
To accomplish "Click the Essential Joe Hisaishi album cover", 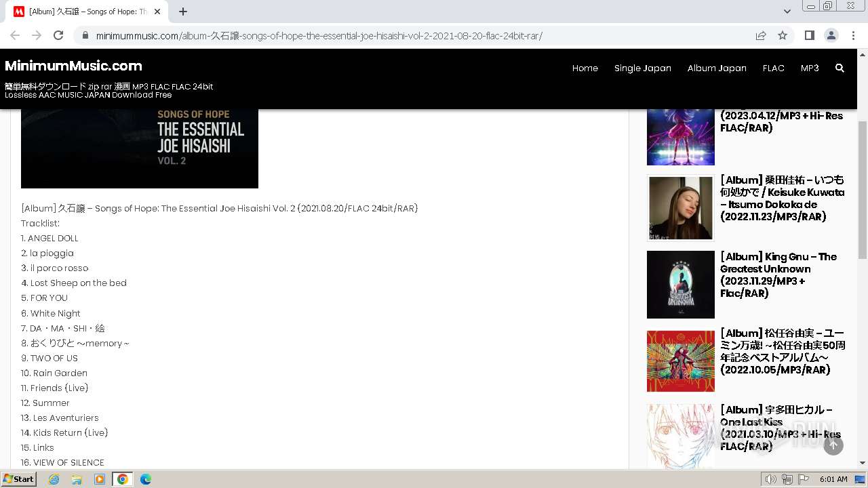I will point(140,148).
